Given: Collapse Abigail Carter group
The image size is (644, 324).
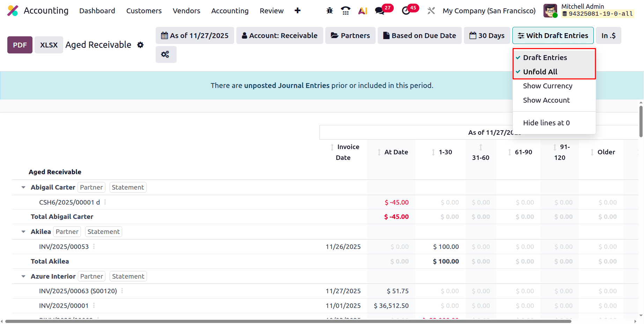Looking at the screenshot, I should coord(23,187).
